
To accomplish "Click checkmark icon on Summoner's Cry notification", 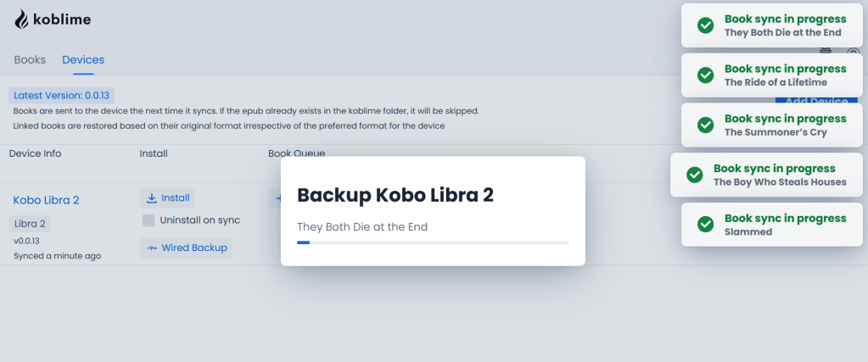I will [704, 125].
